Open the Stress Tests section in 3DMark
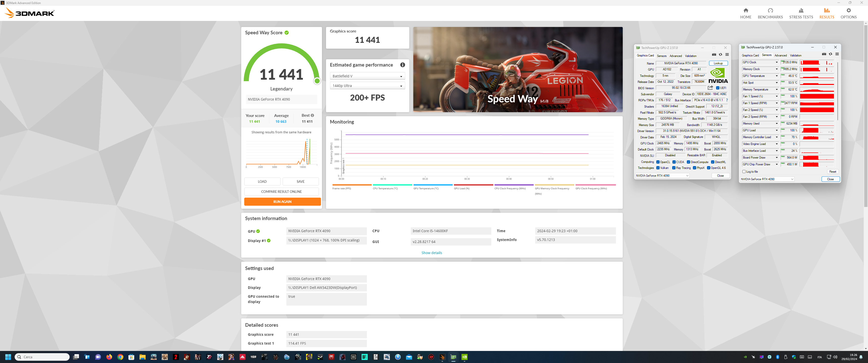 pyautogui.click(x=801, y=13)
